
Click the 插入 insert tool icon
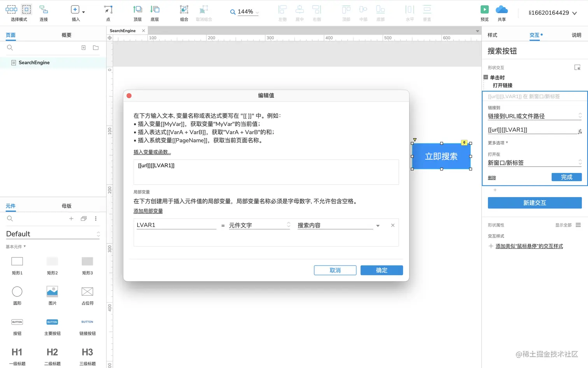pyautogui.click(x=75, y=9)
